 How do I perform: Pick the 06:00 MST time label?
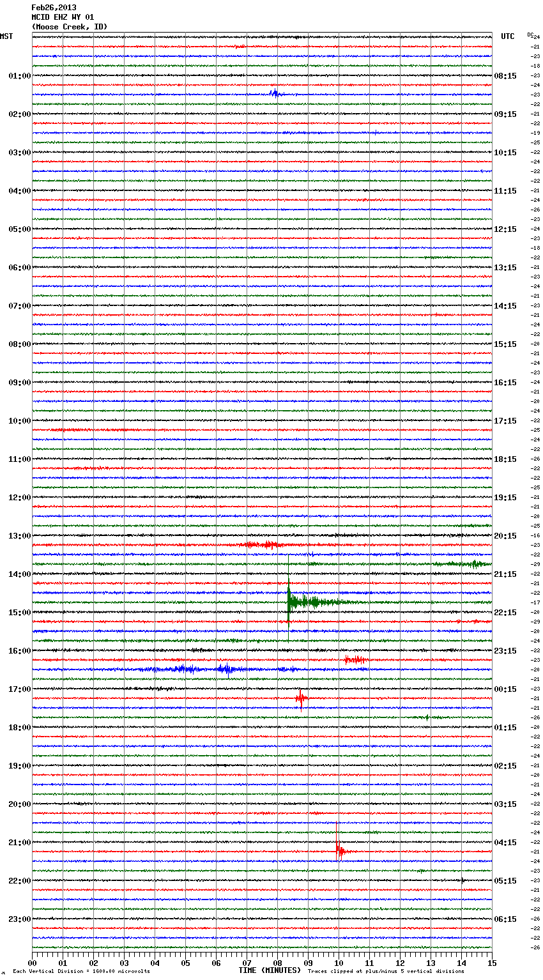[20, 268]
